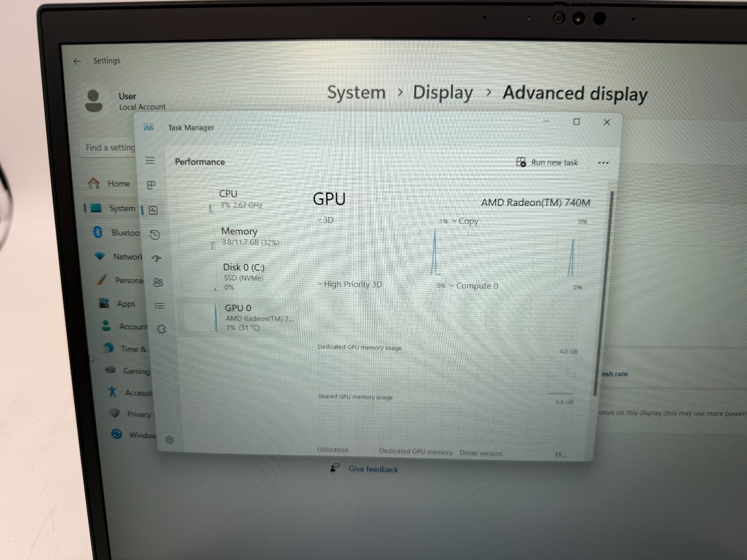Viewport: 747px width, 560px height.
Task: Click the Bluetooth icon in Settings sidebar
Action: pos(98,232)
